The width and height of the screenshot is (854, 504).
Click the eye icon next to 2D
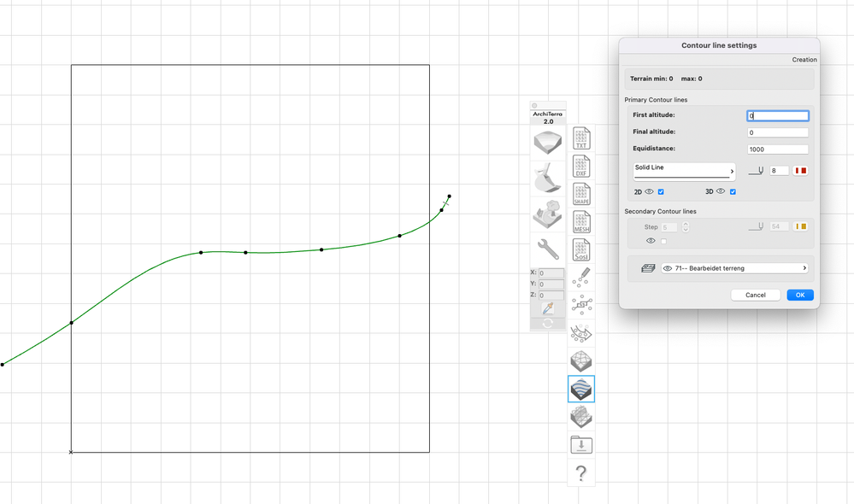[649, 191]
